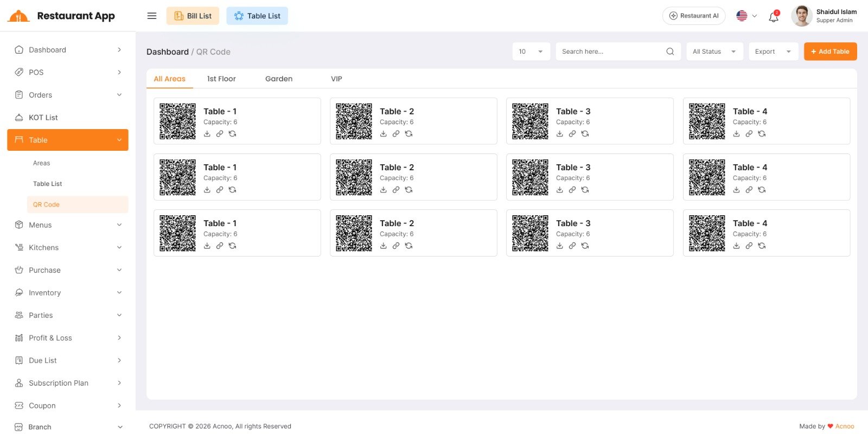Regenerate QR for first-row Table - 1
The height and width of the screenshot is (442, 868).
point(232,134)
